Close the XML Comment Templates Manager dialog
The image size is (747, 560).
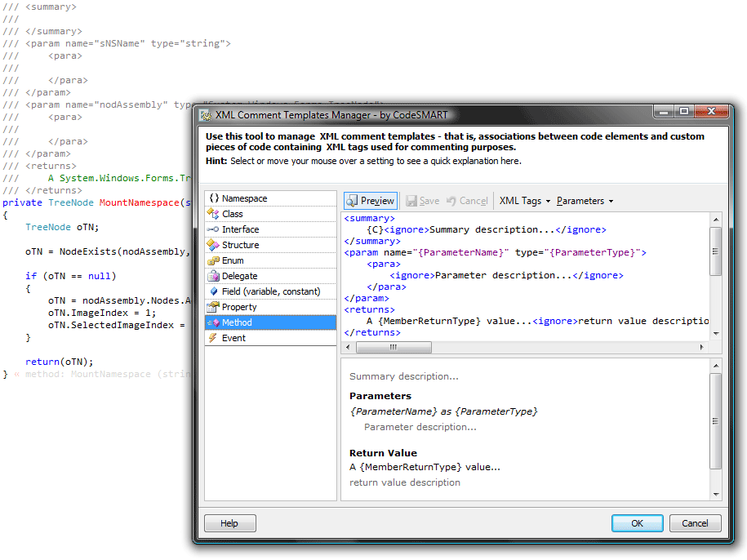point(711,111)
